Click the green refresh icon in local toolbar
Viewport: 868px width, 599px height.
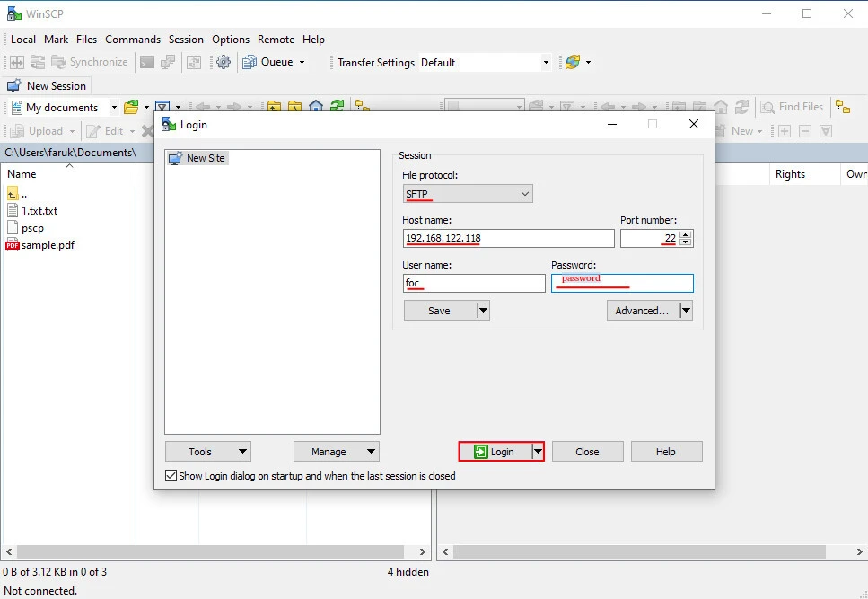coord(337,107)
